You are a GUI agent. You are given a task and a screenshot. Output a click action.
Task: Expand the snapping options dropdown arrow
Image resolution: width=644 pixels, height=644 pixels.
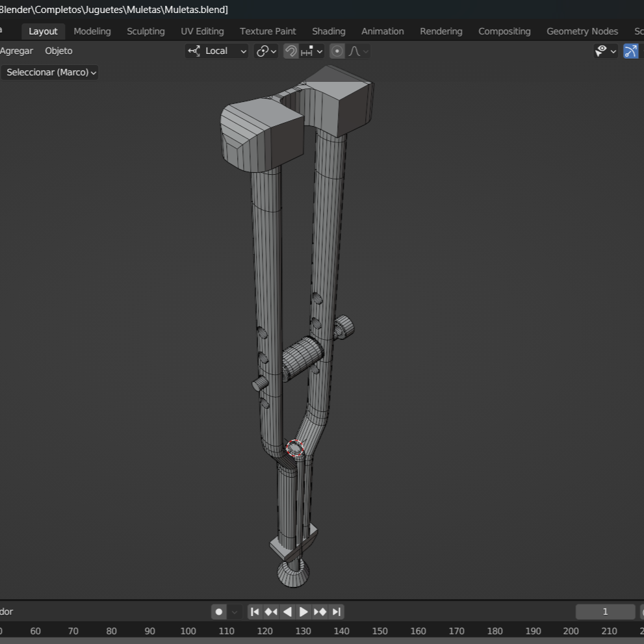318,51
